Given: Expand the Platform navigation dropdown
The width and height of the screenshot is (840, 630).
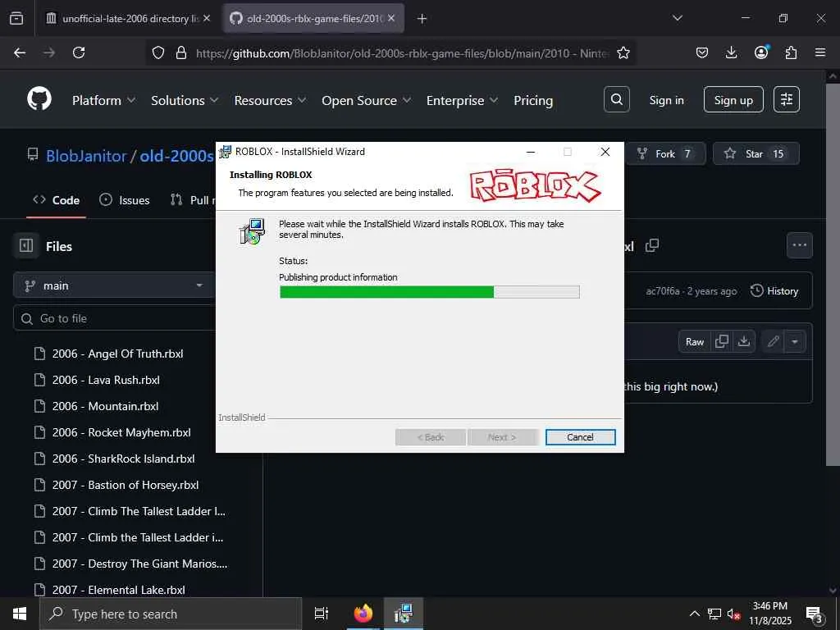Looking at the screenshot, I should [x=104, y=100].
